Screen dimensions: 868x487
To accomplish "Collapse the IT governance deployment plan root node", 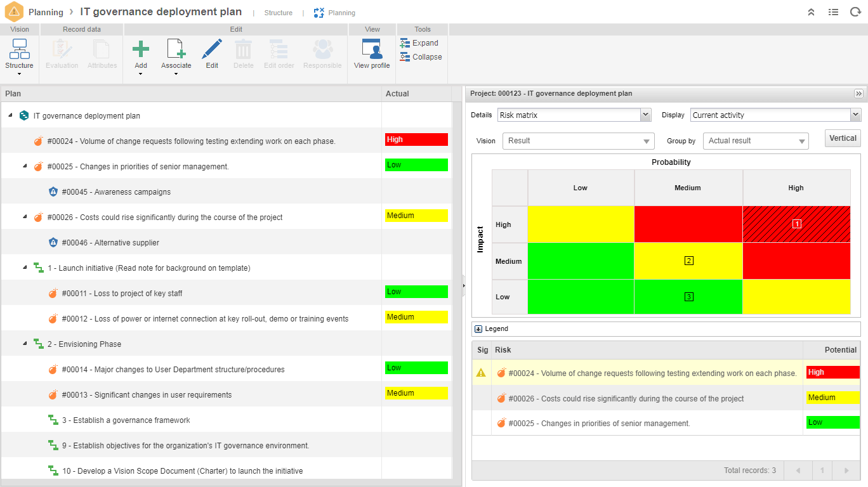I will pyautogui.click(x=11, y=115).
